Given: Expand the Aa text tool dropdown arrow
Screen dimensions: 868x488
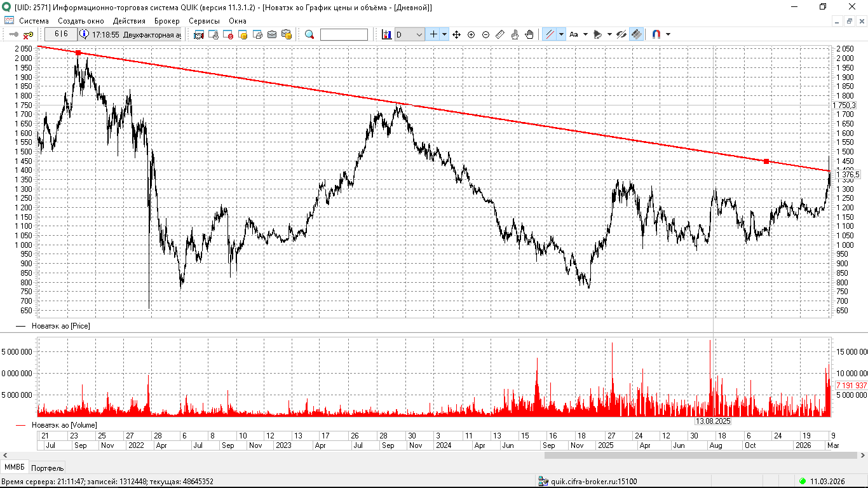Looking at the screenshot, I should [x=585, y=34].
